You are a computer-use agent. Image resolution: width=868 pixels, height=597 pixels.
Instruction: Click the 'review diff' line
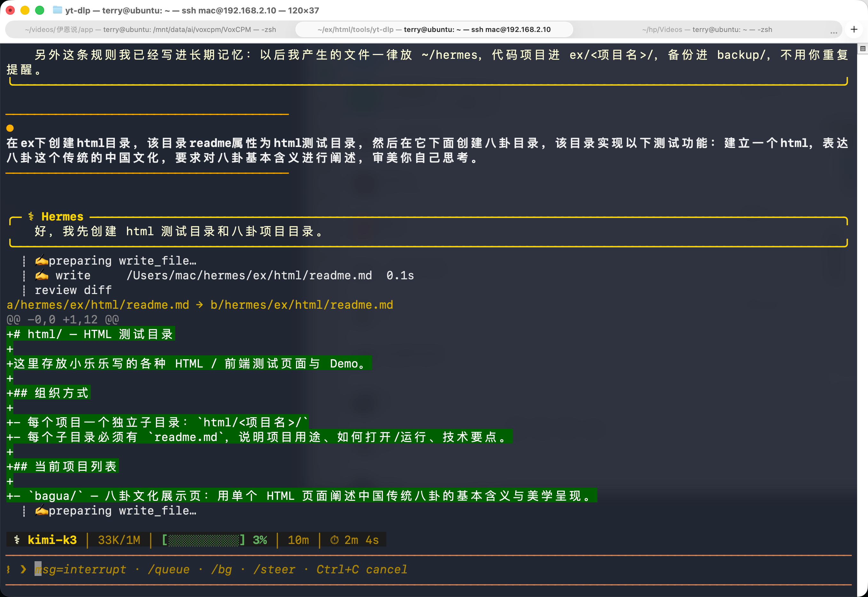coord(73,290)
